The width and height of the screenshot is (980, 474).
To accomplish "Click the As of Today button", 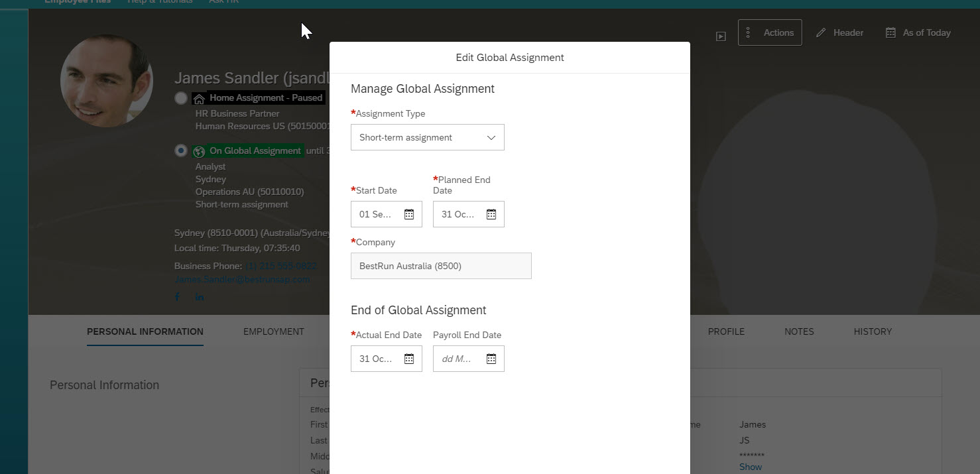I will click(918, 32).
